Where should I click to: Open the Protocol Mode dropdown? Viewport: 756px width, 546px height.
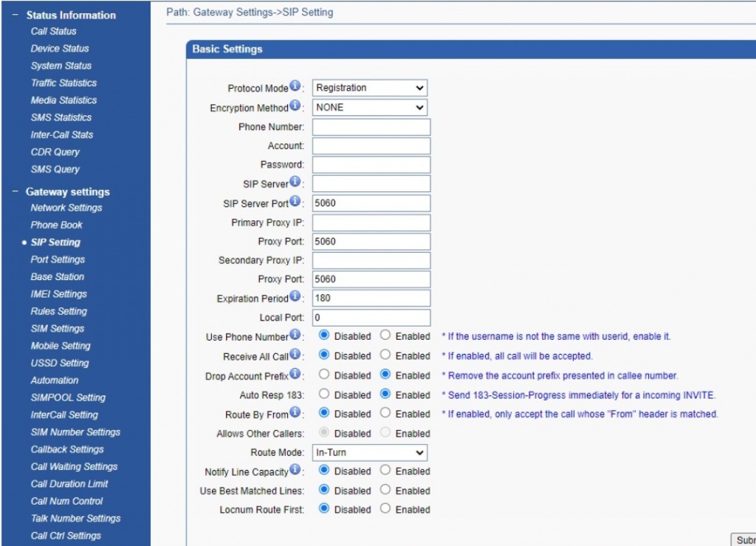click(369, 88)
